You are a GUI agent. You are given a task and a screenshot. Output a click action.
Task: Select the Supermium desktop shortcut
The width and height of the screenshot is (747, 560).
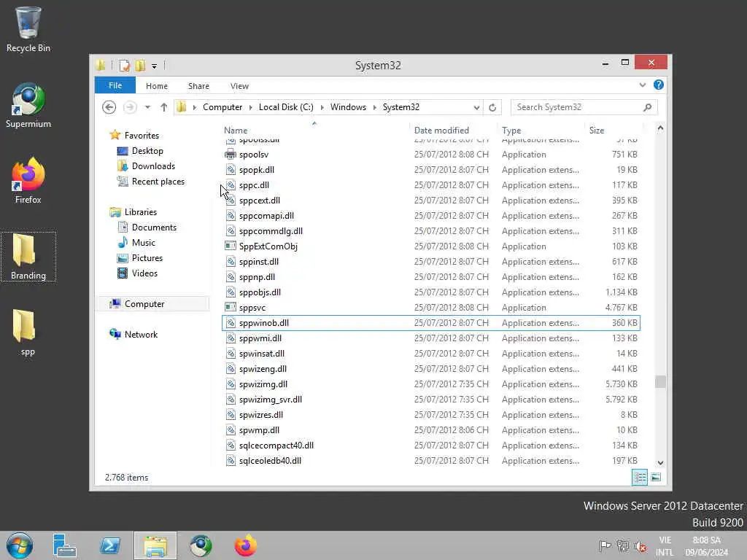click(x=28, y=106)
